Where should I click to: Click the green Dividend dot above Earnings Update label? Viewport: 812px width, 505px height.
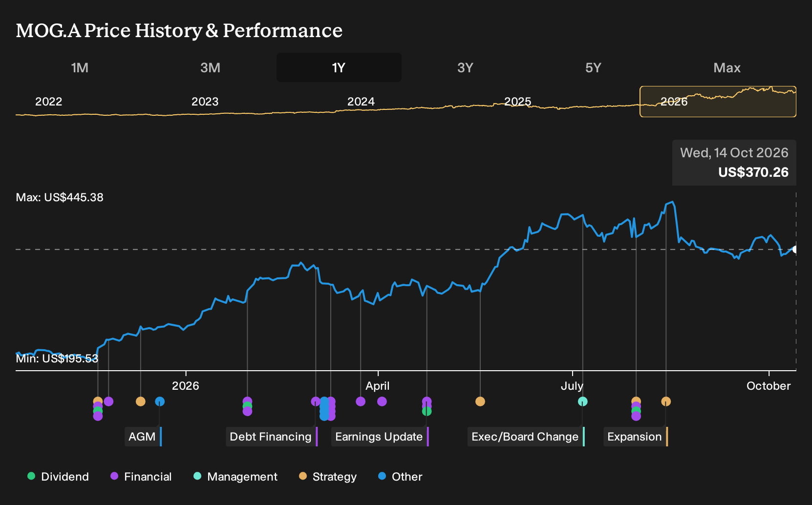pos(427,411)
